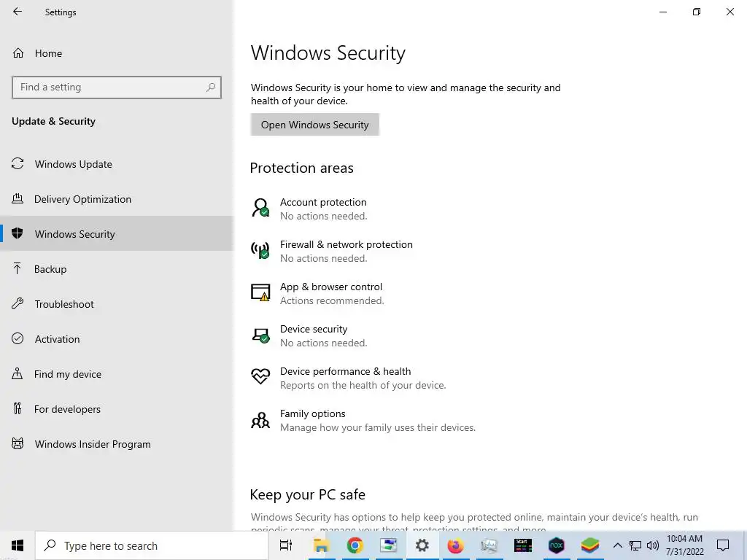Click the For developers tools icon
The image size is (747, 560).
(x=18, y=408)
